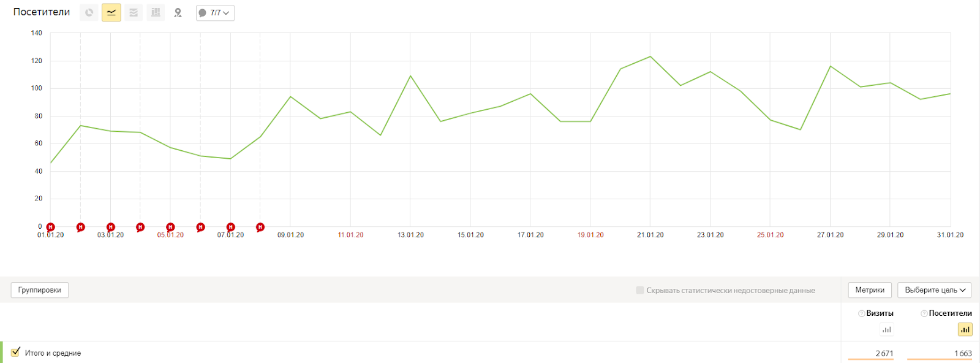Open the Выберите цель dropdown
The height and width of the screenshot is (363, 980).
click(x=935, y=290)
